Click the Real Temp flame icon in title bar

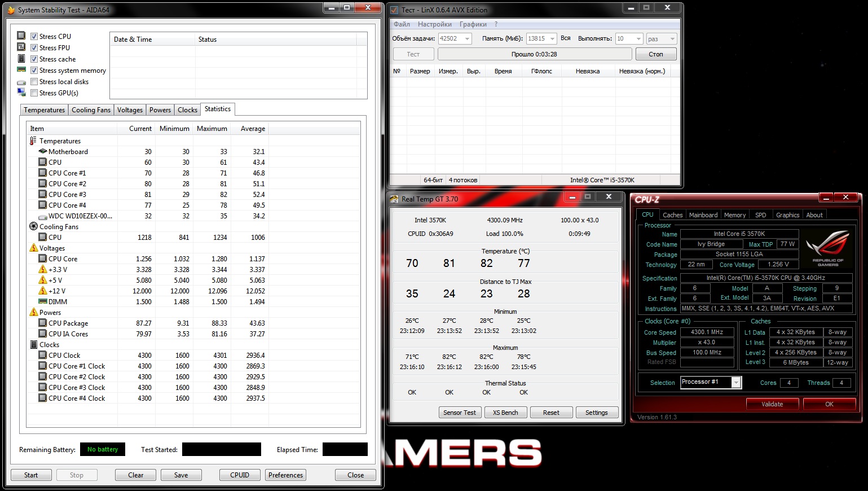point(394,199)
